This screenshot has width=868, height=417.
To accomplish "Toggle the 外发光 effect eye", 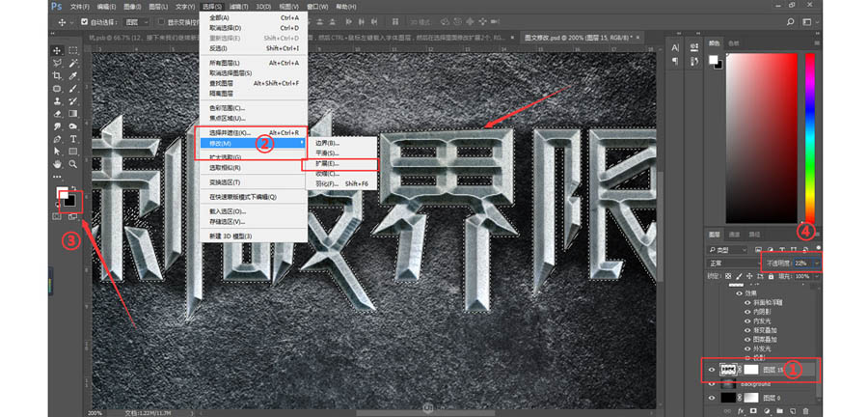I will tap(748, 348).
